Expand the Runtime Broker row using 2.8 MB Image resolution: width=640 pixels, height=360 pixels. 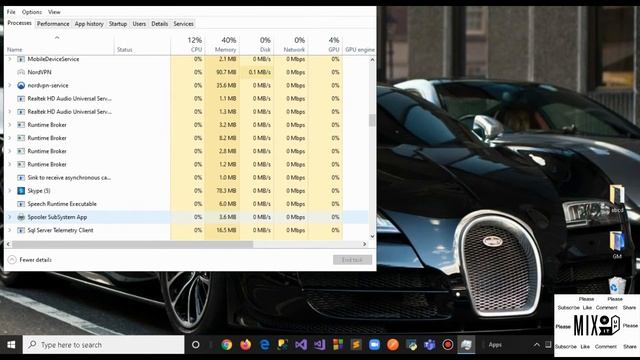[10, 151]
